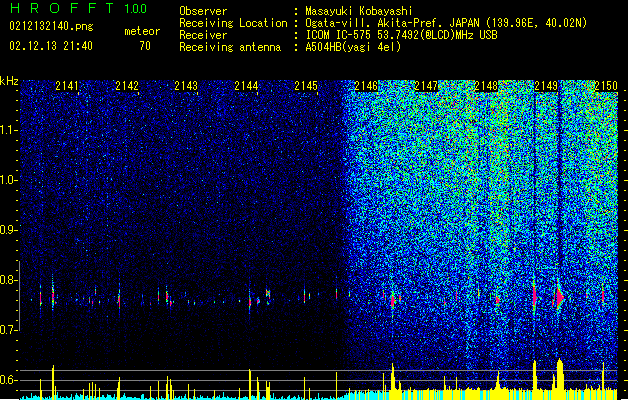
Task: Click the ICOM IC-575 receiver value
Action: tap(401, 35)
